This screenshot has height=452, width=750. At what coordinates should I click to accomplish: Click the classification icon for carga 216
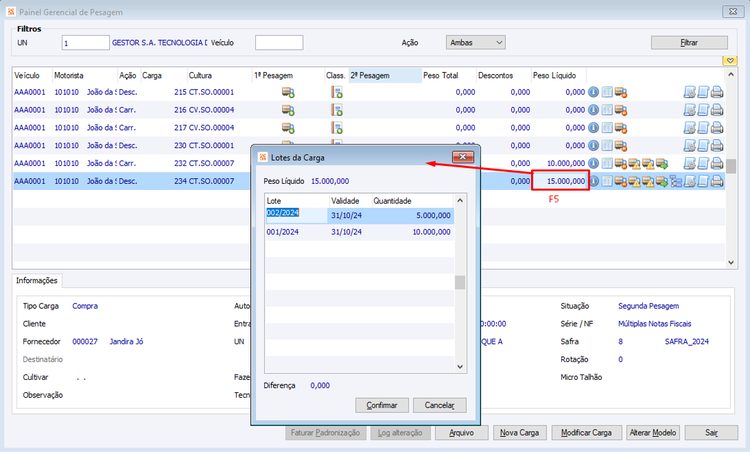337,110
